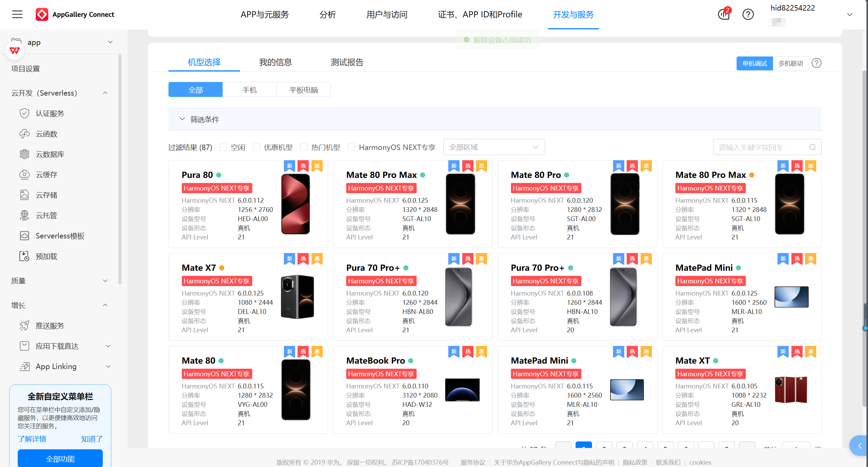Enable the 空闲 checkbox filter

pyautogui.click(x=223, y=147)
